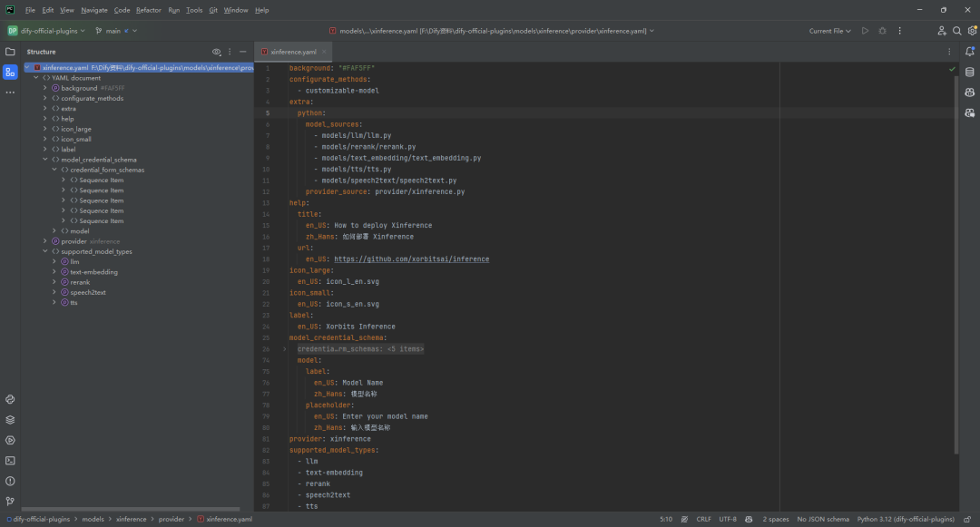Open editor tab actions menu

point(949,52)
